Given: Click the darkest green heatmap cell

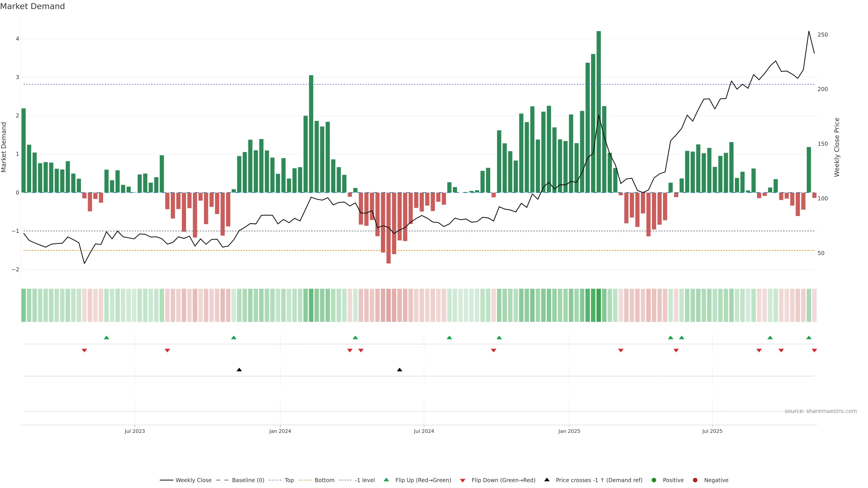Looking at the screenshot, I should [599, 305].
